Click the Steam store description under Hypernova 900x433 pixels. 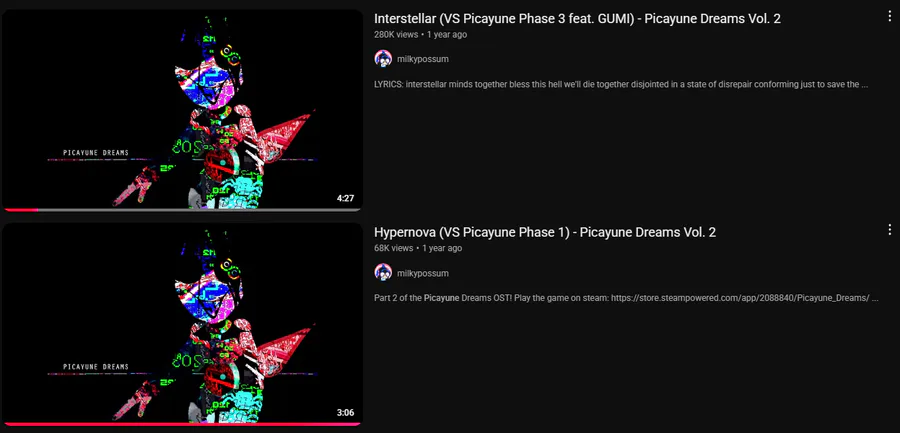pos(626,298)
